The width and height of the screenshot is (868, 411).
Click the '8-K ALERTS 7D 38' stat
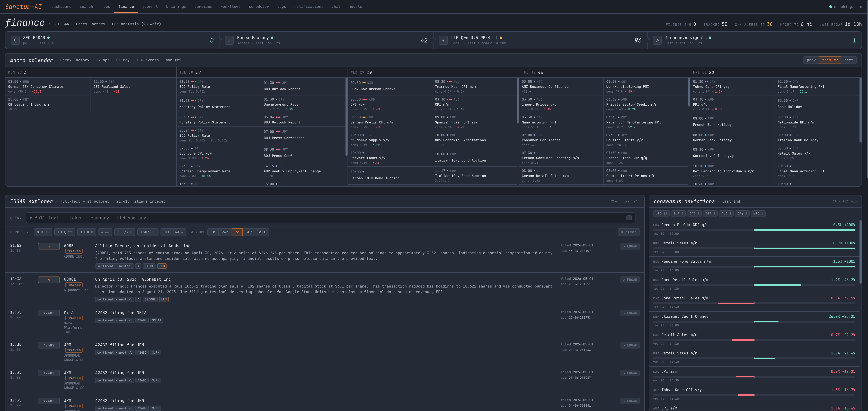point(754,24)
